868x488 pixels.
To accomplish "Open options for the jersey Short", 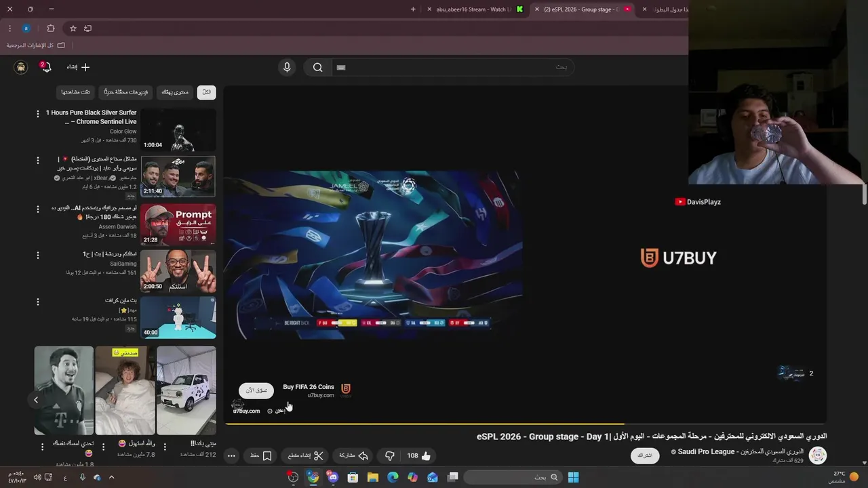I will point(42,447).
